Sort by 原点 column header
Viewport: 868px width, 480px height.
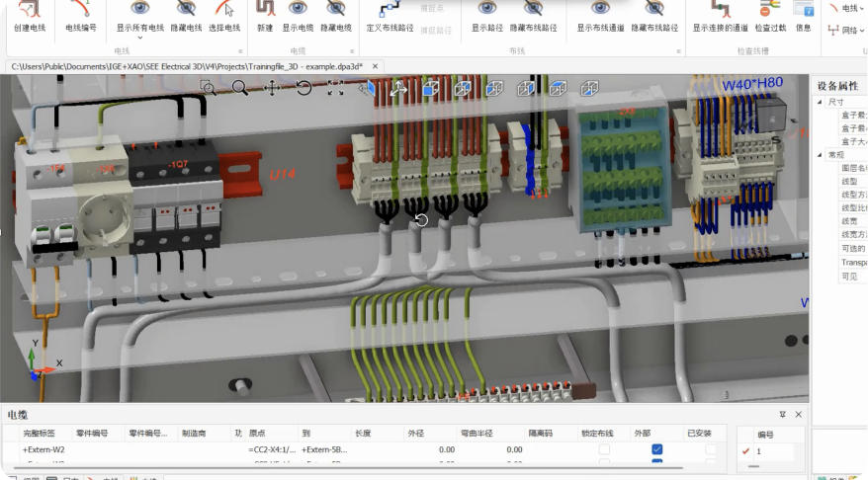[x=257, y=433]
